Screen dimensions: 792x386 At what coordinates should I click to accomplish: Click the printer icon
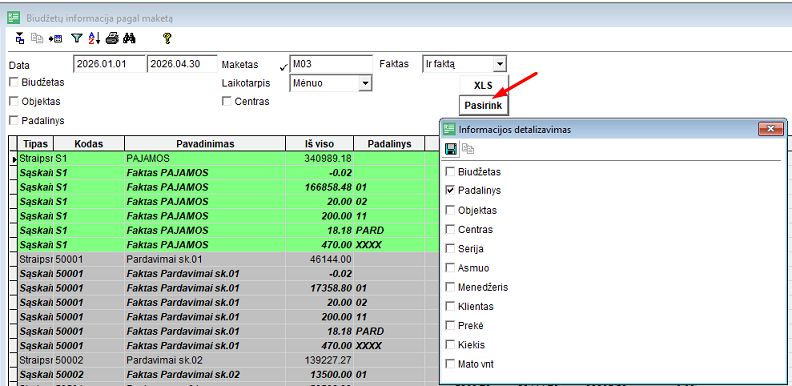[x=112, y=38]
